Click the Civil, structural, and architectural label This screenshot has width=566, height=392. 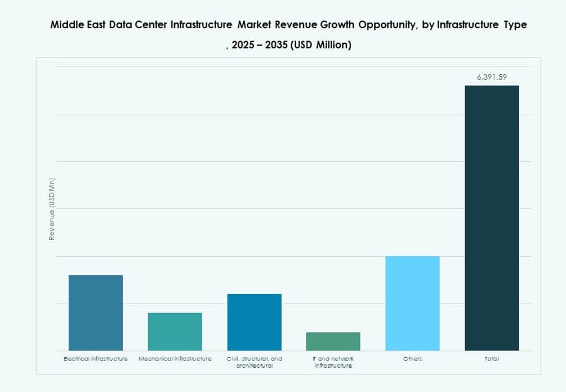pyautogui.click(x=253, y=360)
